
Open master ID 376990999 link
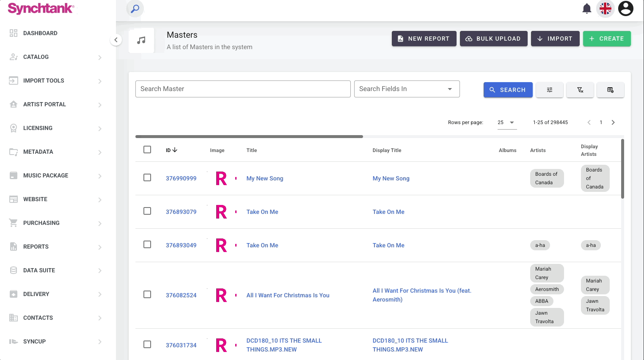(x=181, y=178)
